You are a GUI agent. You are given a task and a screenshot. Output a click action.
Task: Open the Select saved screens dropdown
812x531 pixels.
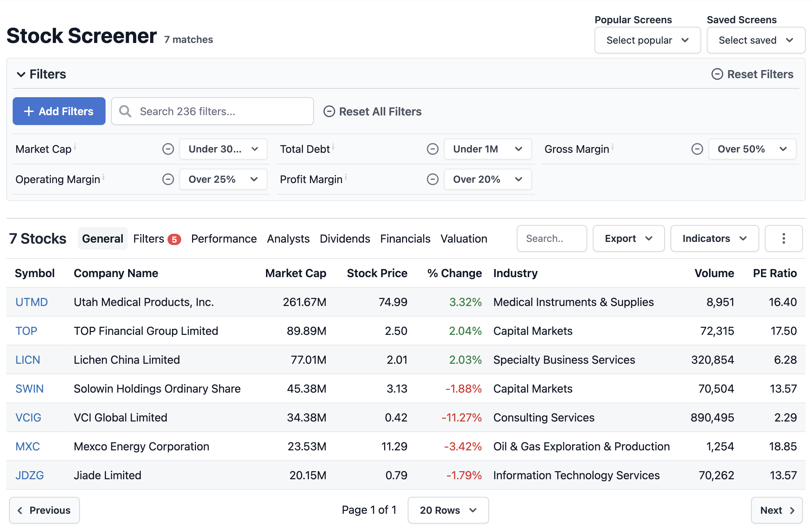[756, 40]
